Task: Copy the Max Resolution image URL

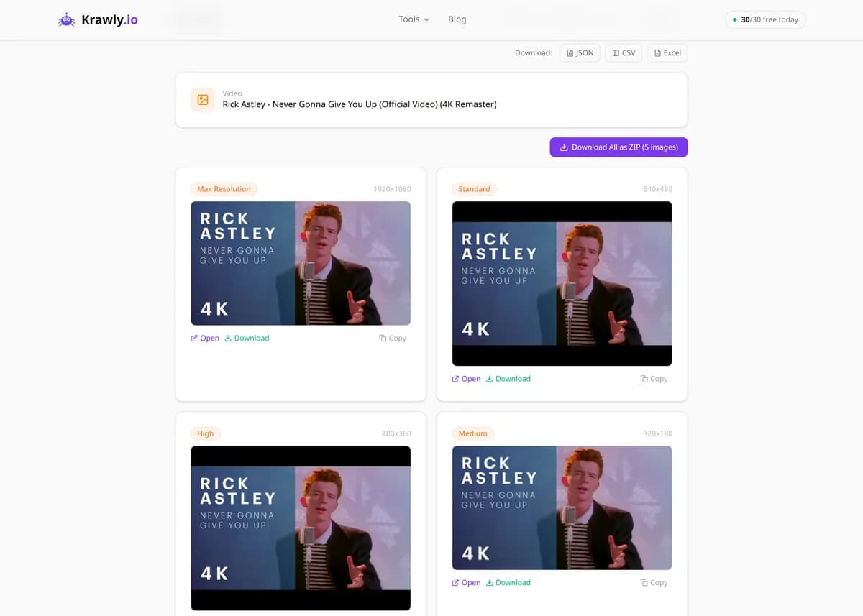Action: pos(393,338)
